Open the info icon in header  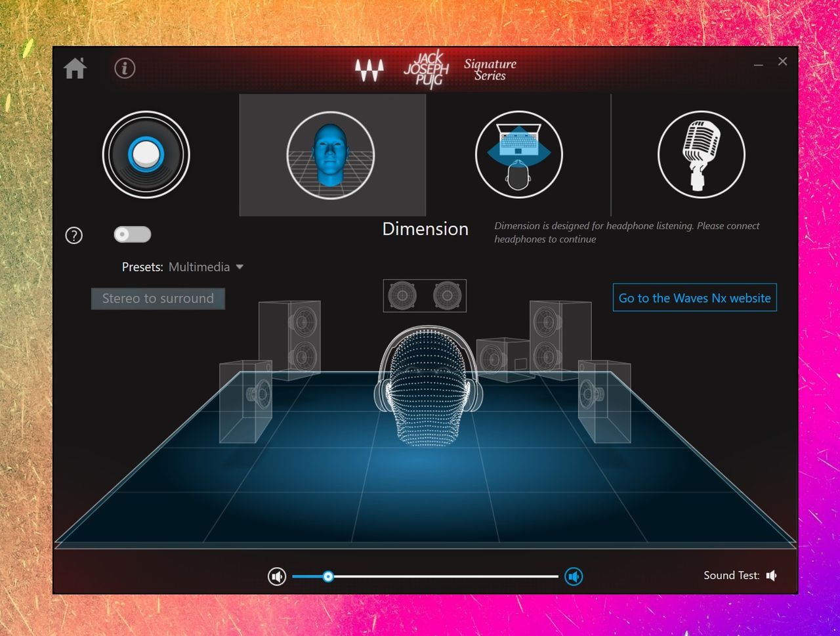(x=125, y=68)
